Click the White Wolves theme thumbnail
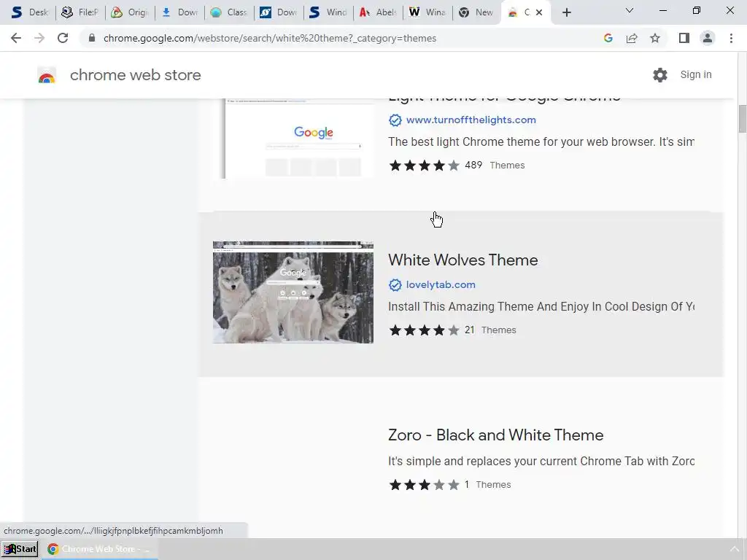The height and width of the screenshot is (560, 747). point(293,292)
